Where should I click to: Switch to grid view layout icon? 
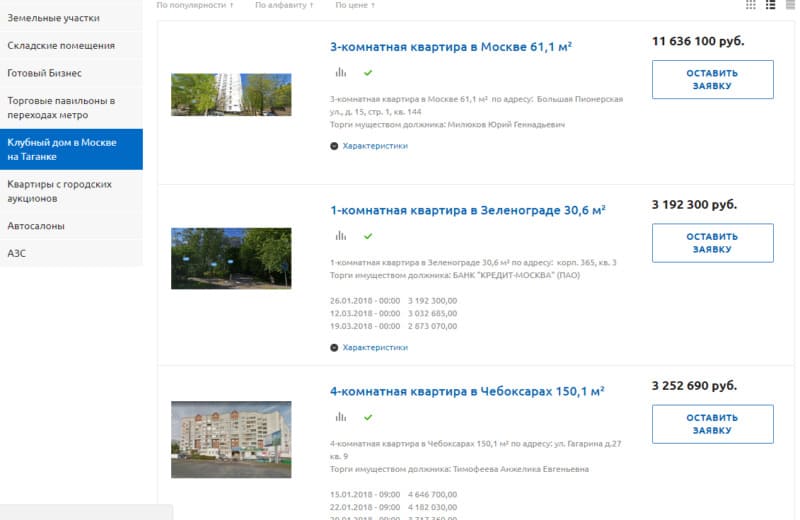751,5
